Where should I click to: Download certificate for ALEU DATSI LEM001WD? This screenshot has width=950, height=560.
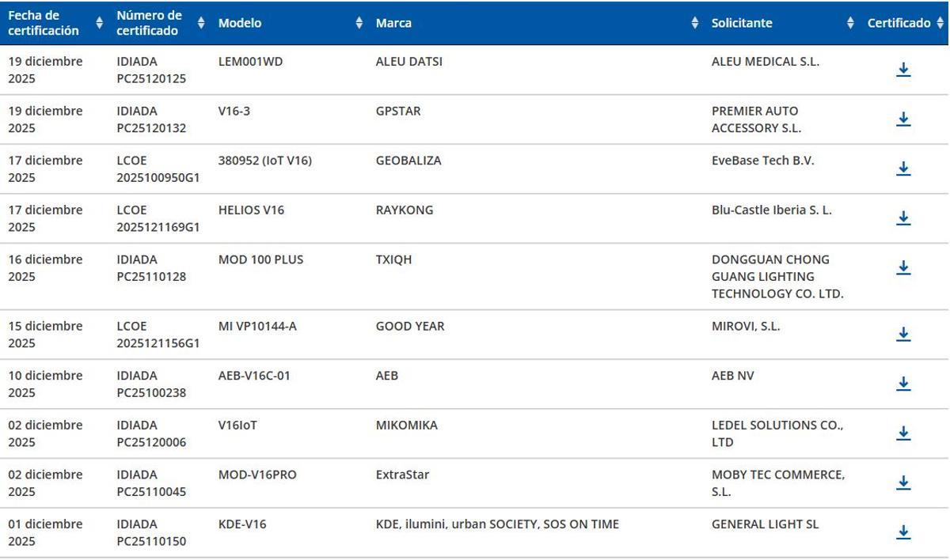903,70
